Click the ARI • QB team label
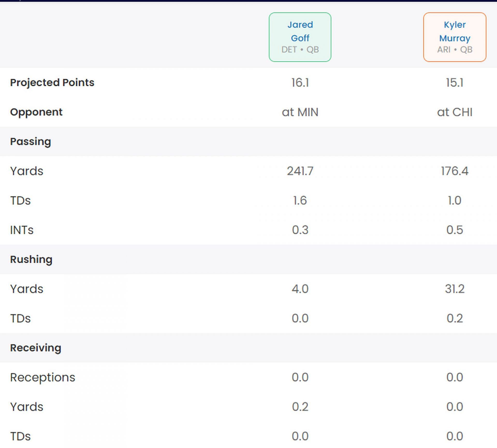The image size is (497, 448). (x=454, y=49)
